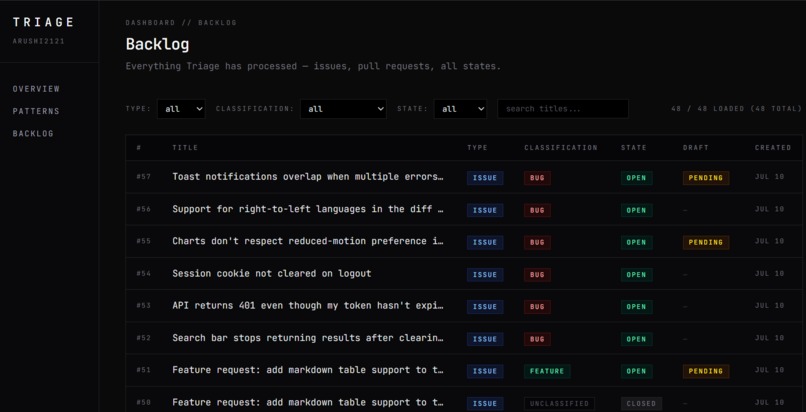806x412 pixels.
Task: Click the JUL 10 date on row #57
Action: click(x=770, y=177)
